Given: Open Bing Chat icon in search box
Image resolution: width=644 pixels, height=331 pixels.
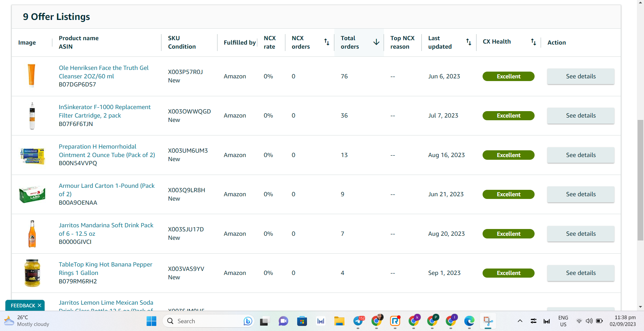Looking at the screenshot, I should click(248, 321).
